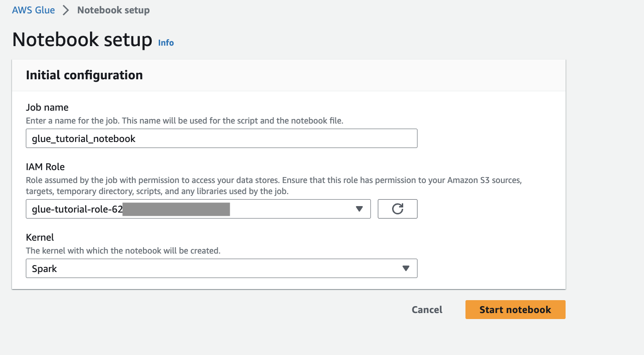Focus the Job name text field

click(x=221, y=138)
